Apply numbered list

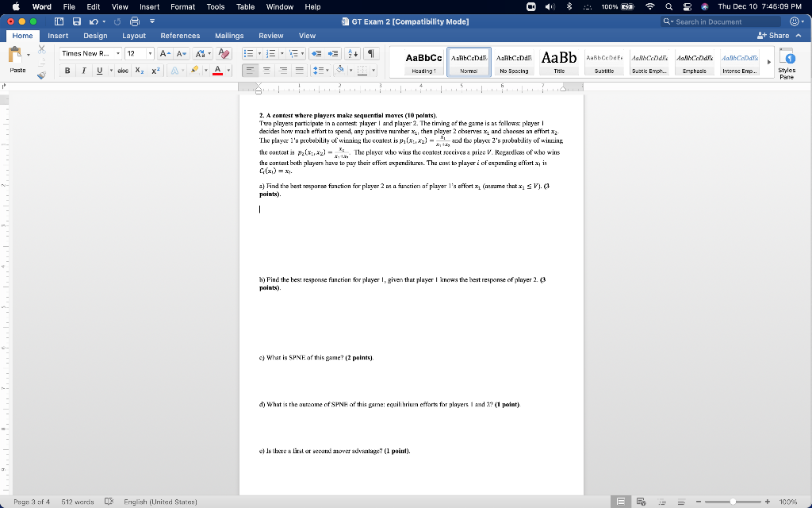click(x=270, y=53)
